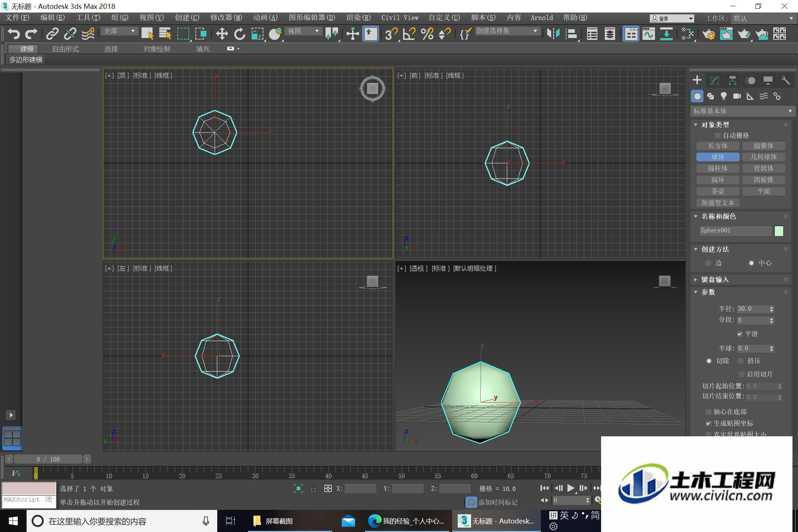Click the Mirror tool icon
Image resolution: width=798 pixels, height=532 pixels.
pos(553,34)
